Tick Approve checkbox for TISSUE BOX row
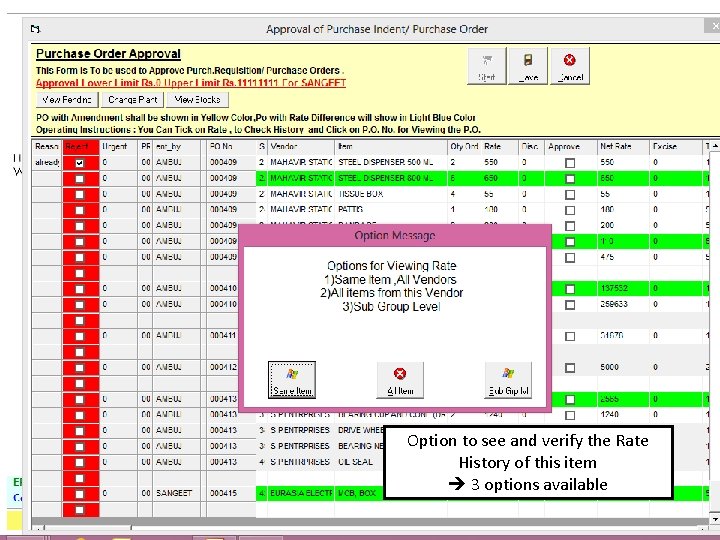720x540 pixels. (570, 194)
